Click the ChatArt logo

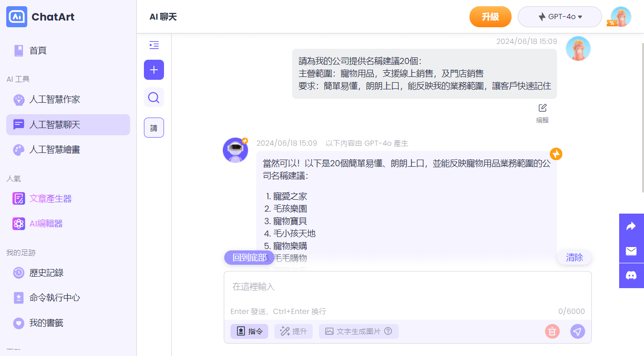pyautogui.click(x=41, y=17)
